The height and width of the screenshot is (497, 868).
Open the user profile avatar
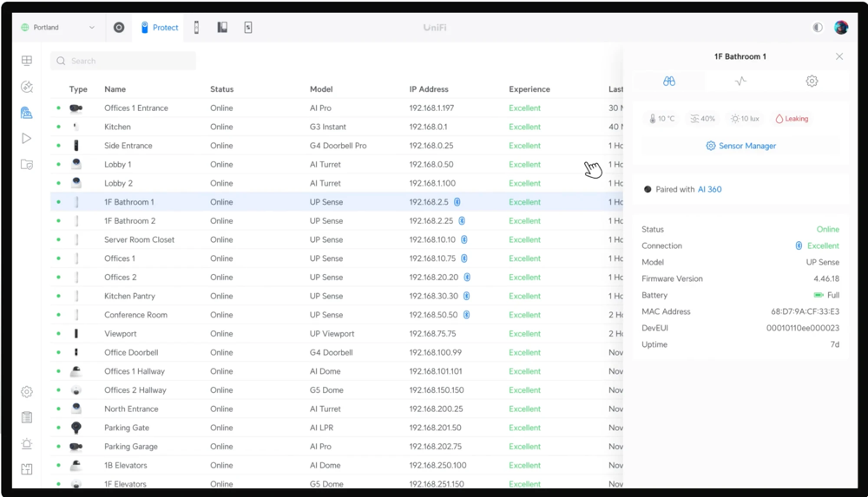841,27
